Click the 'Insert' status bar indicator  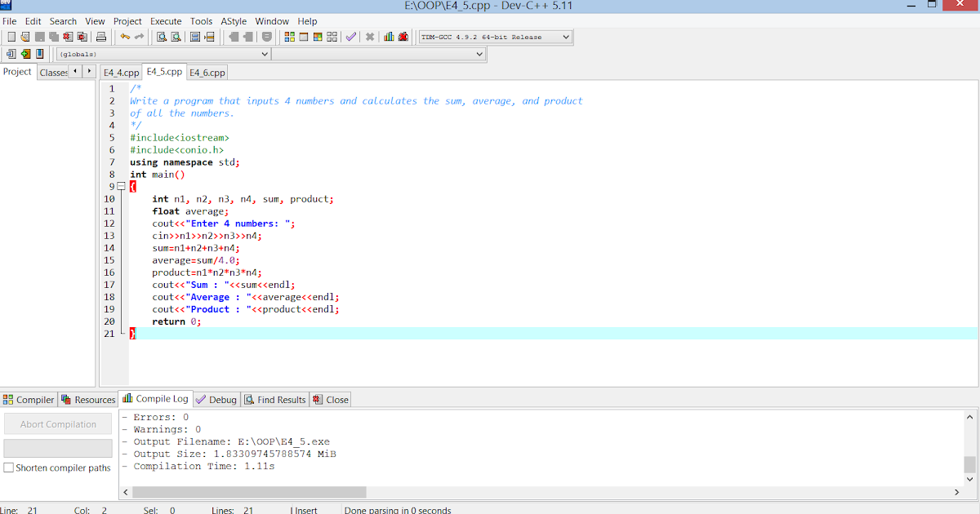pyautogui.click(x=305, y=511)
